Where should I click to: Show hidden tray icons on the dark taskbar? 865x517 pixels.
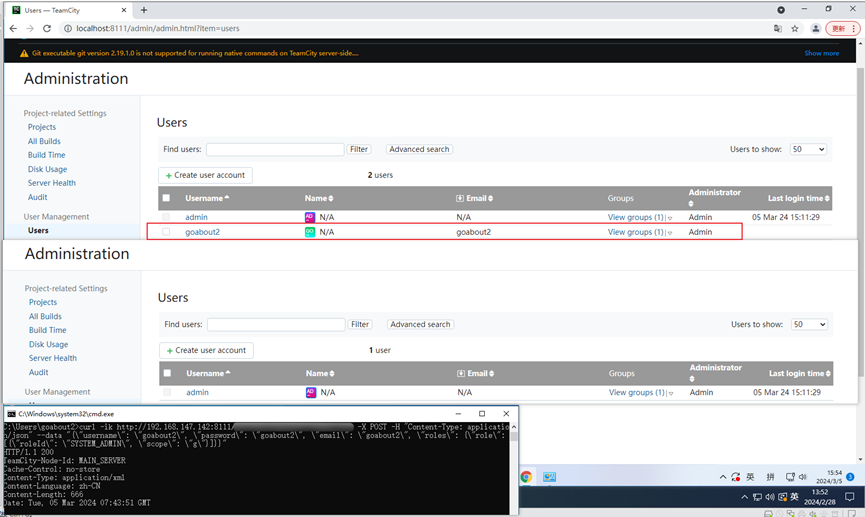pos(744,497)
